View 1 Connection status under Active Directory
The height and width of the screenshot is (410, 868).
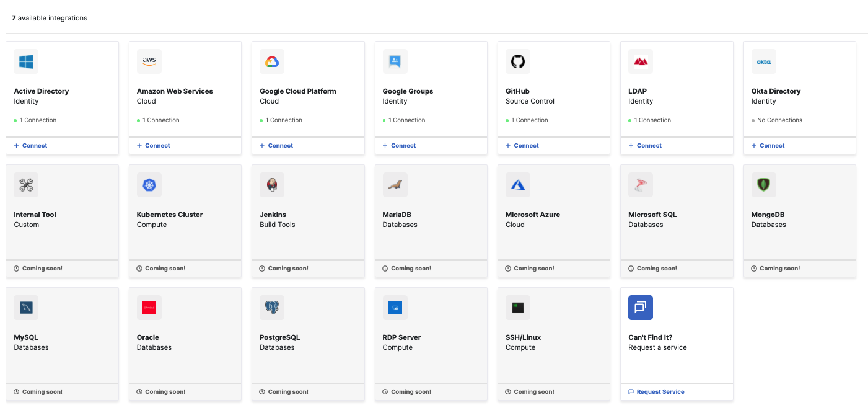35,120
